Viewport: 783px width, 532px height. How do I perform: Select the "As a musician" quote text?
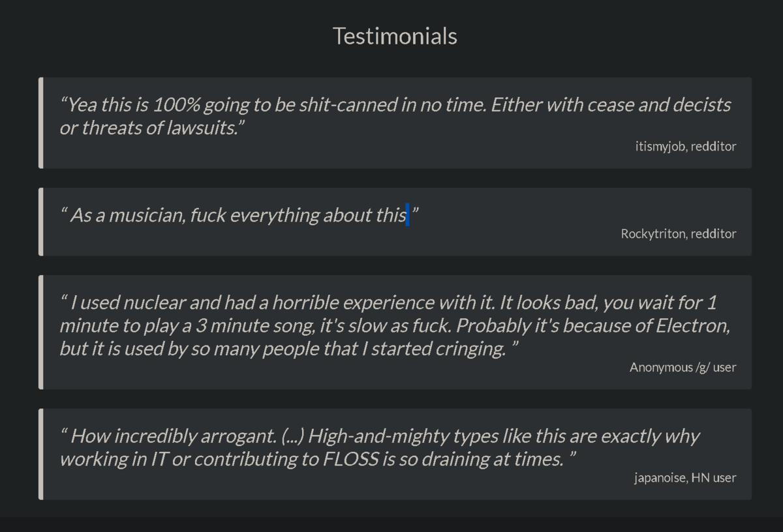[x=238, y=215]
